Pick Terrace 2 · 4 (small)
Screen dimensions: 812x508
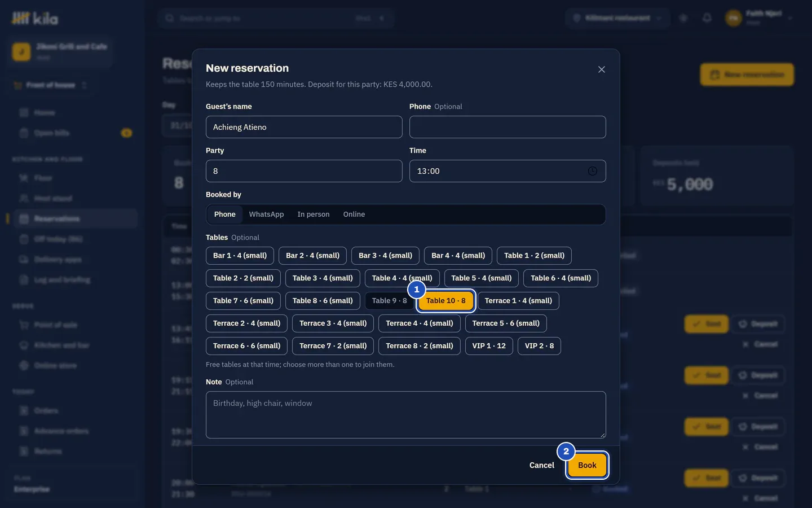(x=247, y=323)
